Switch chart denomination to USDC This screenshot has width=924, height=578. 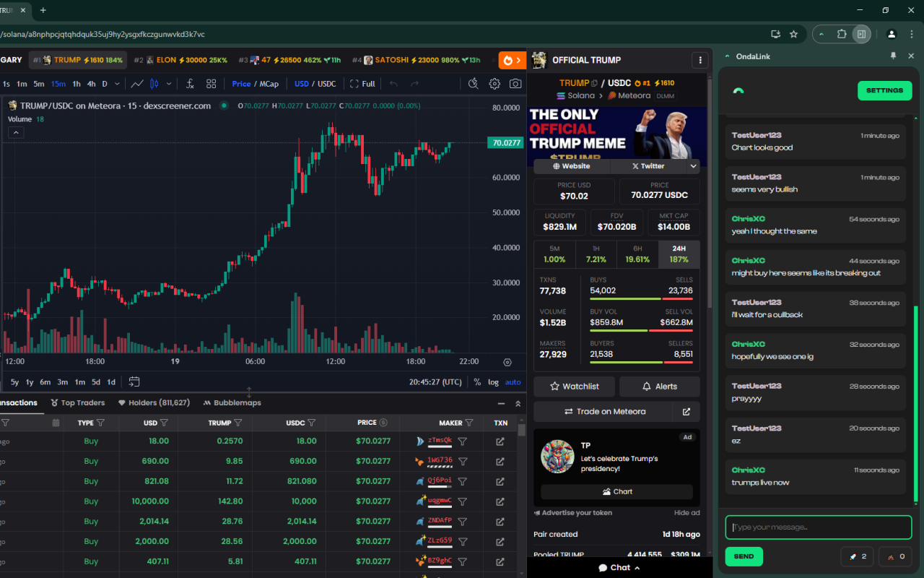(327, 84)
